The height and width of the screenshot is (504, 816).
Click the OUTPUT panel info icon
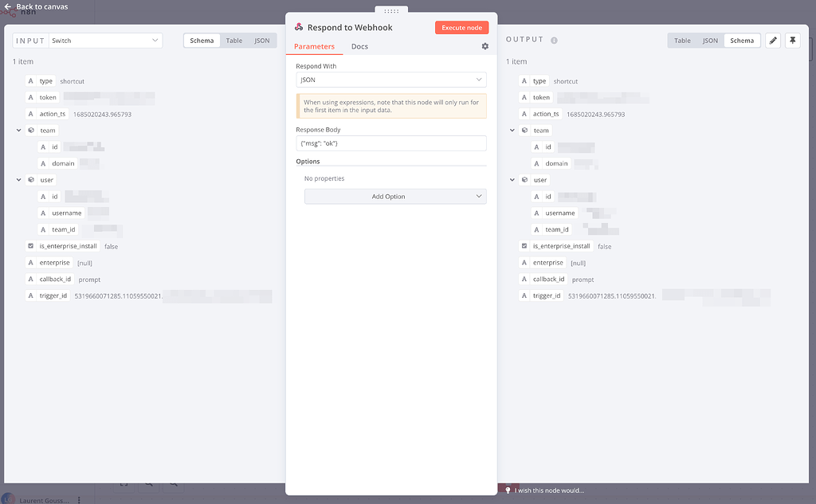pyautogui.click(x=553, y=39)
